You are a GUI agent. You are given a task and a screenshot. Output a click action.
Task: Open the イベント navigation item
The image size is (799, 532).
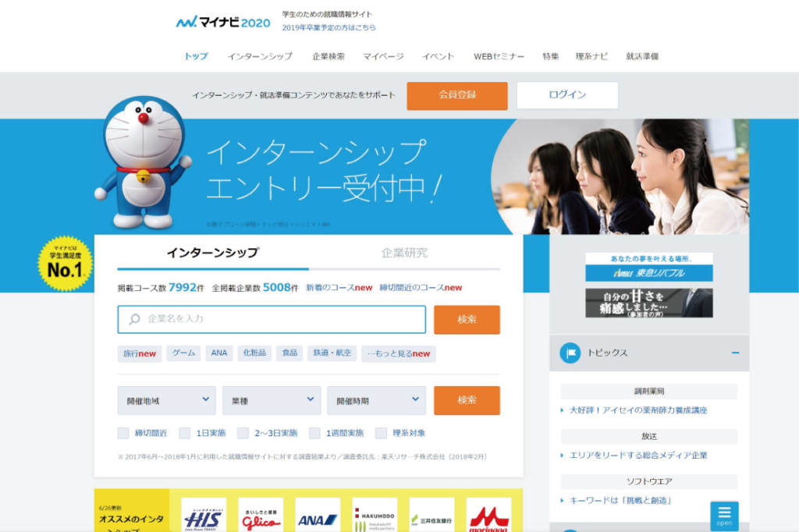pos(439,56)
